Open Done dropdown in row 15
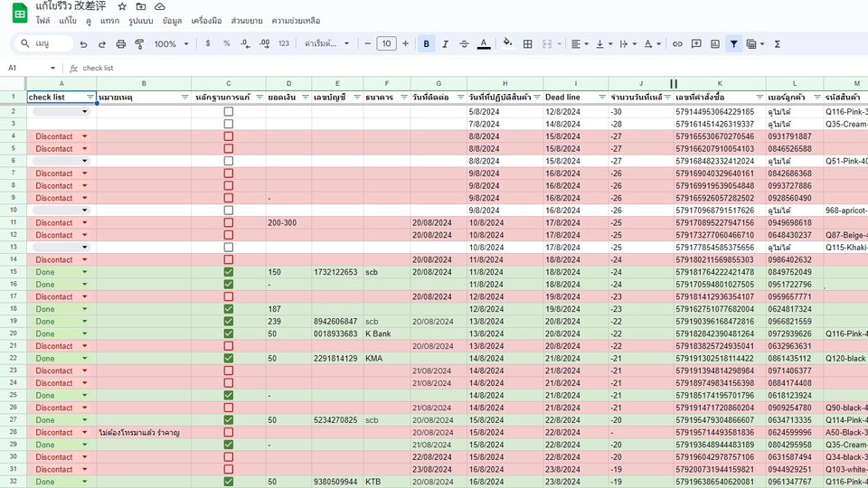This screenshot has width=868, height=488. click(x=85, y=272)
